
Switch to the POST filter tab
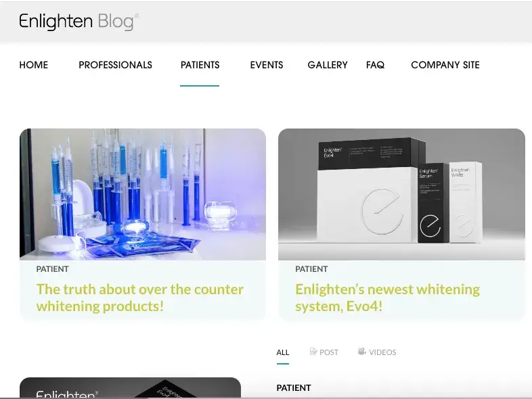(x=324, y=352)
